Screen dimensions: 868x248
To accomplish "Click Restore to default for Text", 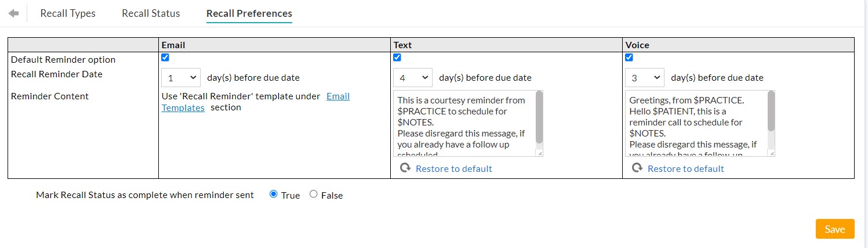I will 454,168.
